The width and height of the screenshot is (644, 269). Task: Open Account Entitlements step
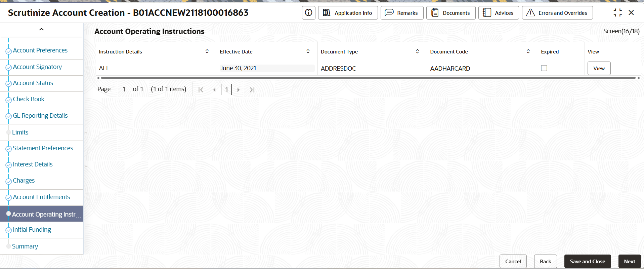[42, 197]
